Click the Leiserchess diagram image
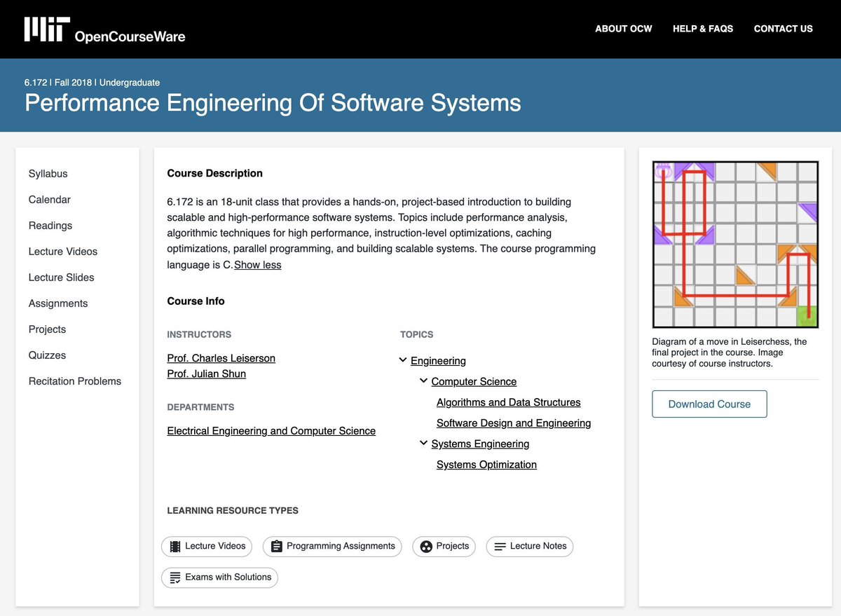841x616 pixels. (x=735, y=245)
